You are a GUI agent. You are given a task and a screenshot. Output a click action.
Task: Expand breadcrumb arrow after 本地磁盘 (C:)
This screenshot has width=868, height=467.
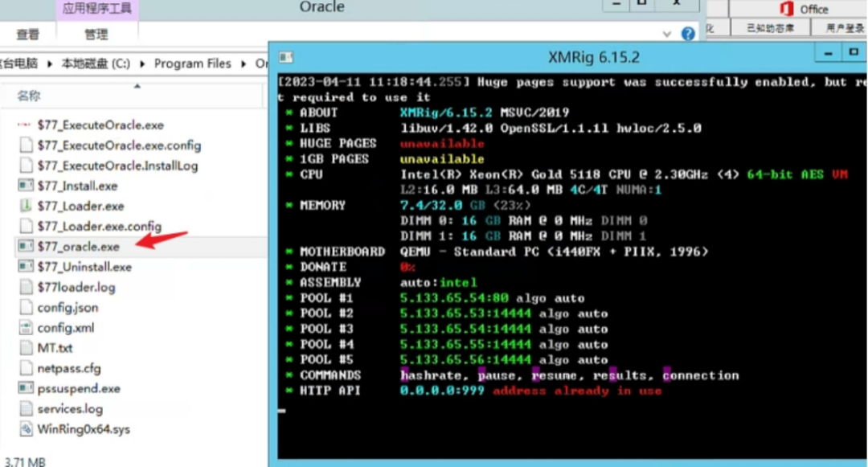(x=142, y=64)
